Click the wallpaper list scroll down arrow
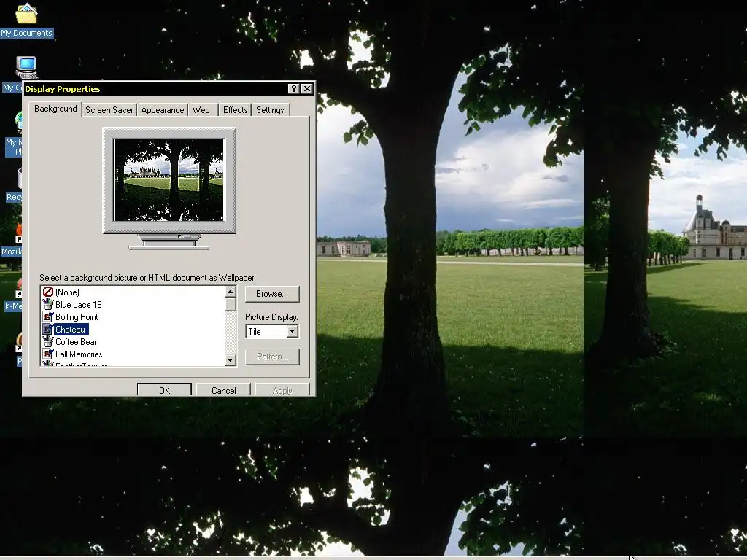Screen dimensions: 747x560 [230, 360]
